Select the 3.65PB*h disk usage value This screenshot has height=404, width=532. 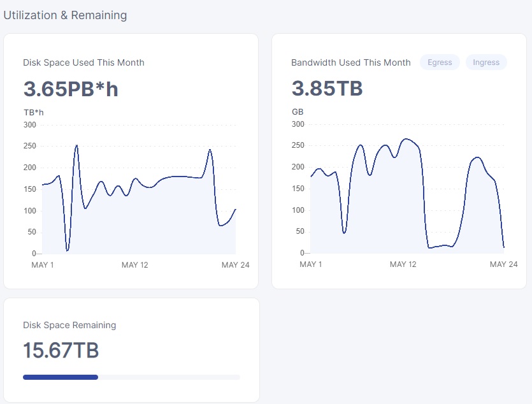tap(71, 89)
